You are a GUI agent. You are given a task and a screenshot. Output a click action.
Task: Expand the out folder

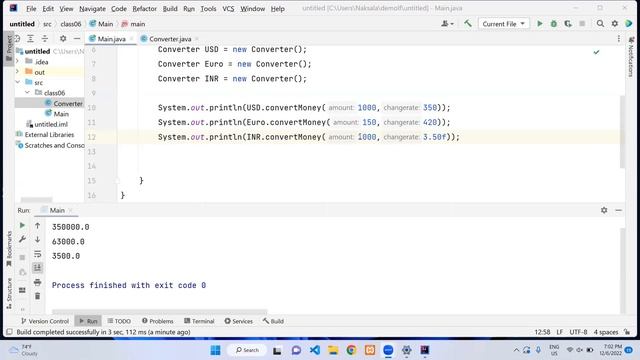point(18,71)
